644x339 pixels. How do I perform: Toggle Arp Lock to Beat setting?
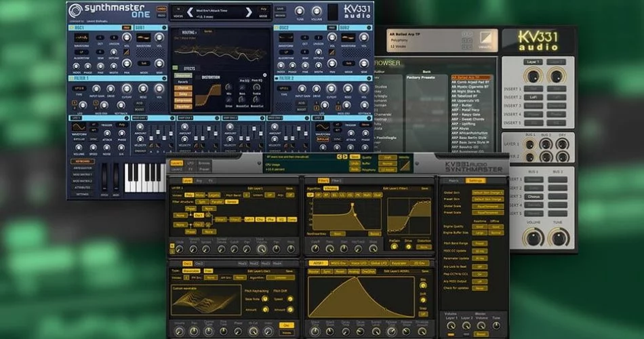480,266
